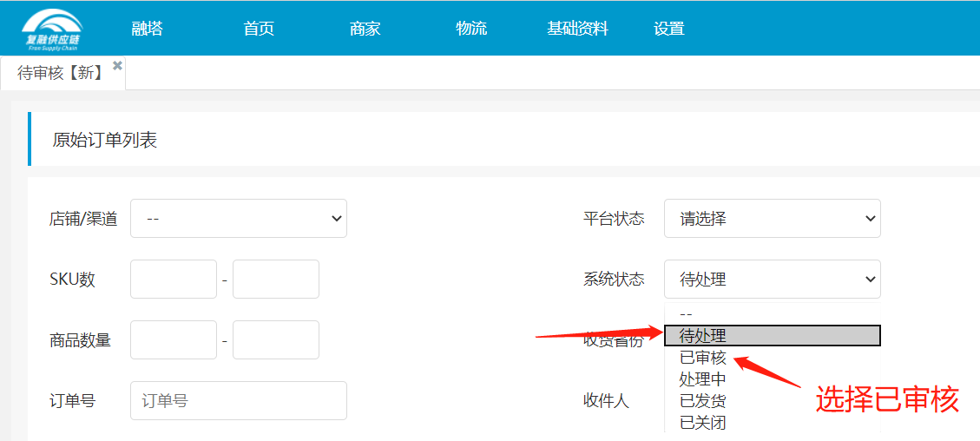Open the 系统状态 dropdown
Viewport: 980px width, 441px height.
(x=773, y=280)
